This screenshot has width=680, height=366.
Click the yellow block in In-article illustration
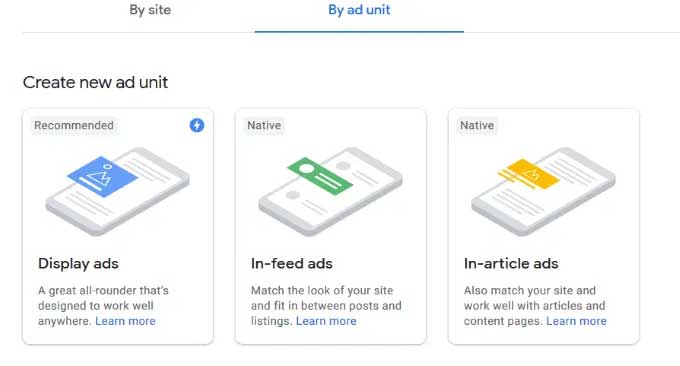click(529, 174)
